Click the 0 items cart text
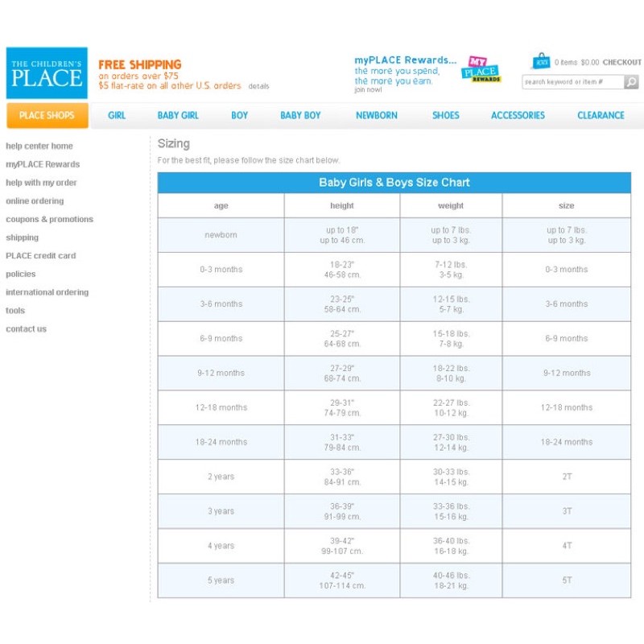 [566, 63]
